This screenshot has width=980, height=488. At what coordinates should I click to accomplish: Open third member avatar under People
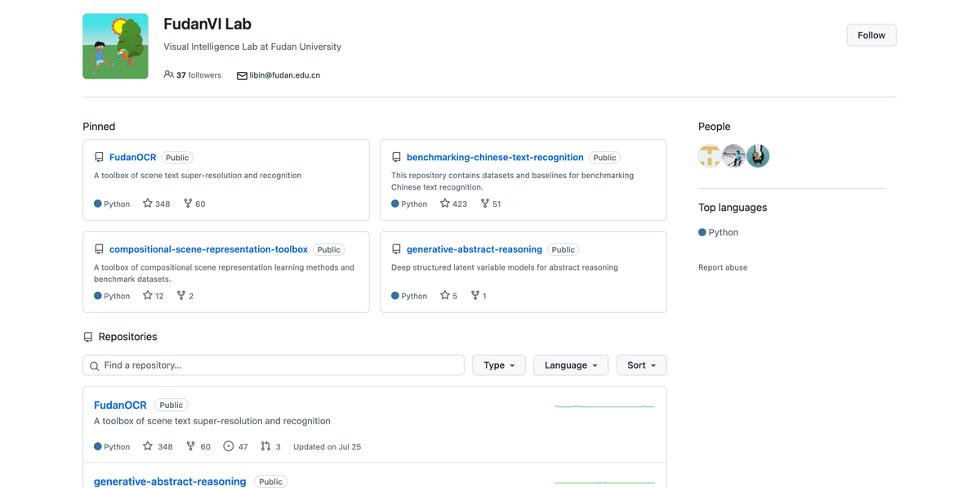(x=758, y=156)
